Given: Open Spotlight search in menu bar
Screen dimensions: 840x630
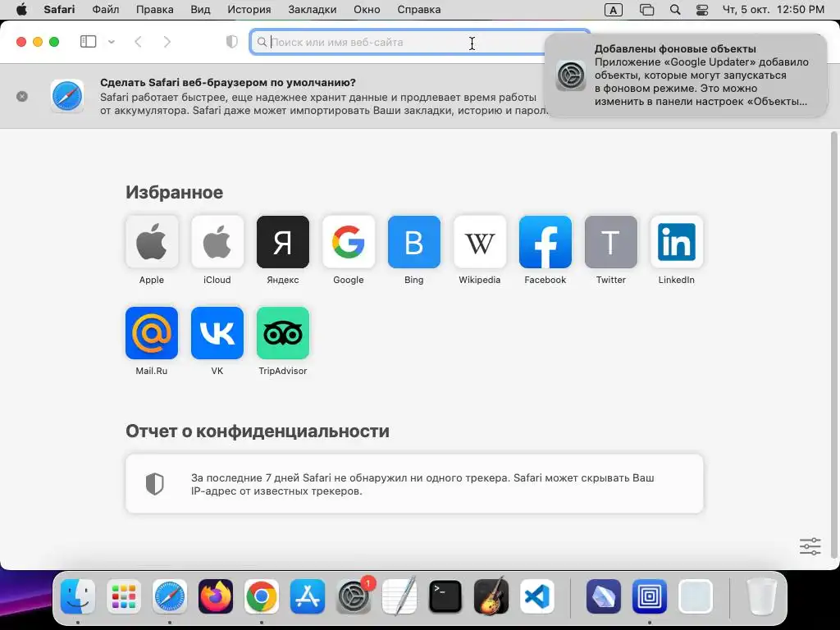Looking at the screenshot, I should pos(676,10).
